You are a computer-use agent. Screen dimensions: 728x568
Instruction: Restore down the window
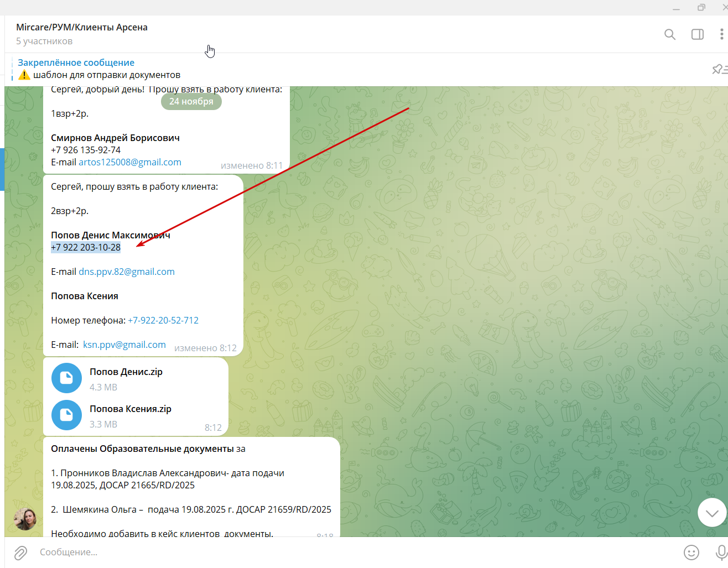pos(701,7)
